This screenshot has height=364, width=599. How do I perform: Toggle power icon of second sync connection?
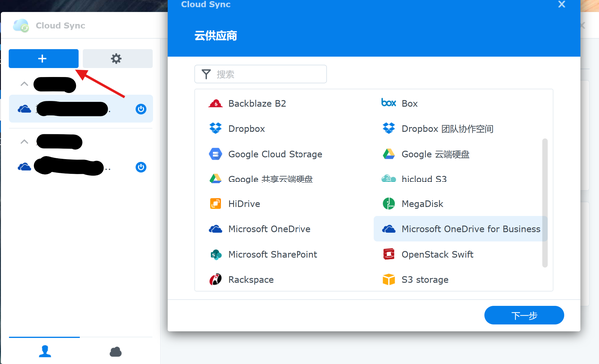click(141, 167)
